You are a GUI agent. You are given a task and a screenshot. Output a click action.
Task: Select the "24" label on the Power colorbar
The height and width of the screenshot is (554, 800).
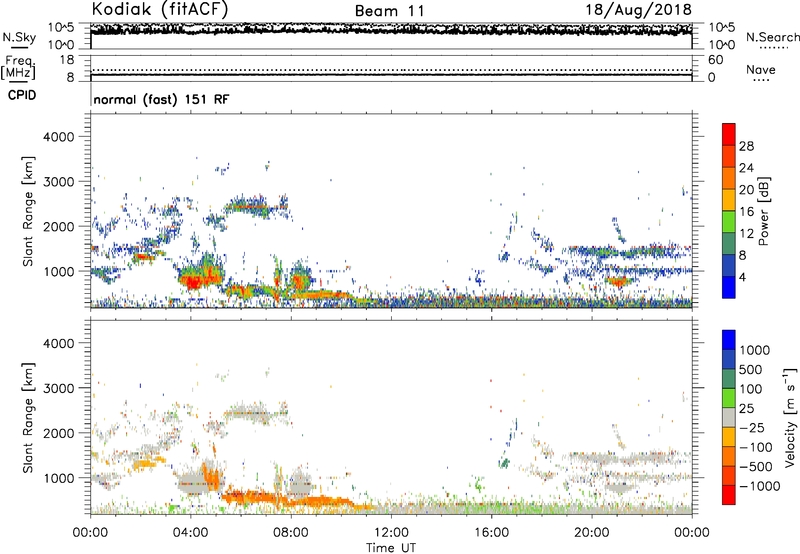pos(746,168)
